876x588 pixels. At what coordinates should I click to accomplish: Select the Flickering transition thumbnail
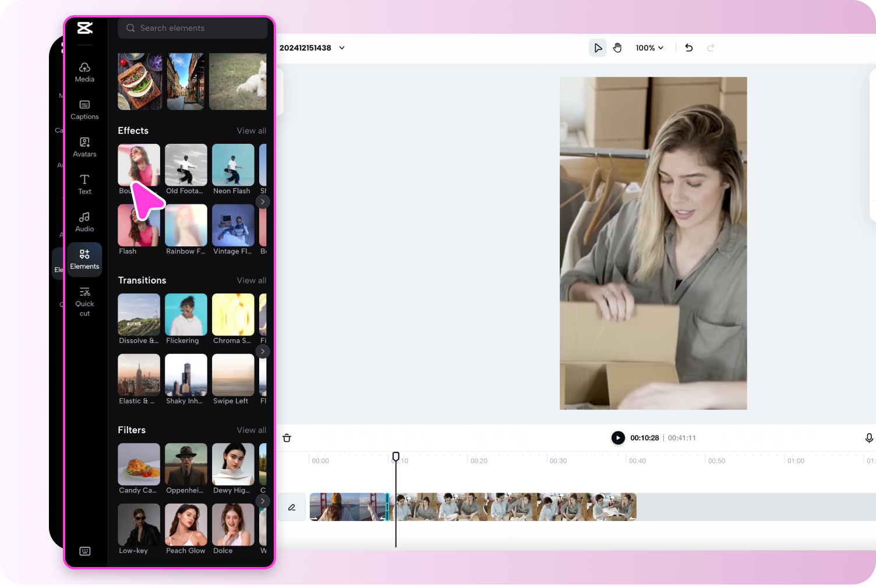[x=185, y=314]
